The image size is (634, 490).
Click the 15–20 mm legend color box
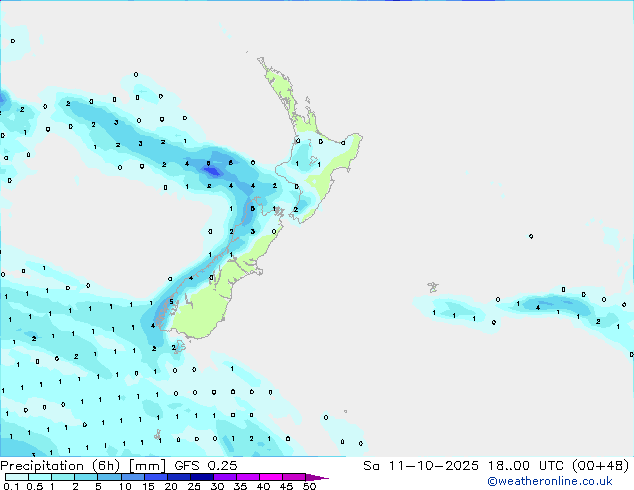(x=155, y=477)
